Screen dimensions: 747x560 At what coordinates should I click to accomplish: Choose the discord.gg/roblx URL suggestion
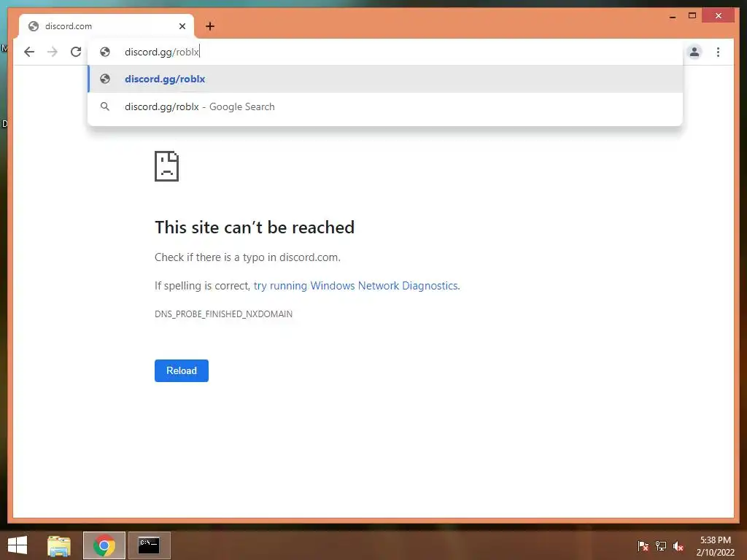pyautogui.click(x=385, y=79)
